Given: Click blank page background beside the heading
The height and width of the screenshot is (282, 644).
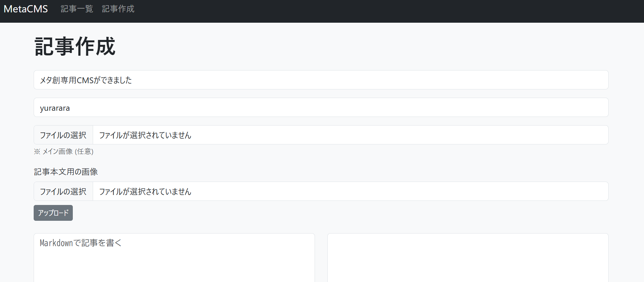Looking at the screenshot, I should [x=343, y=46].
